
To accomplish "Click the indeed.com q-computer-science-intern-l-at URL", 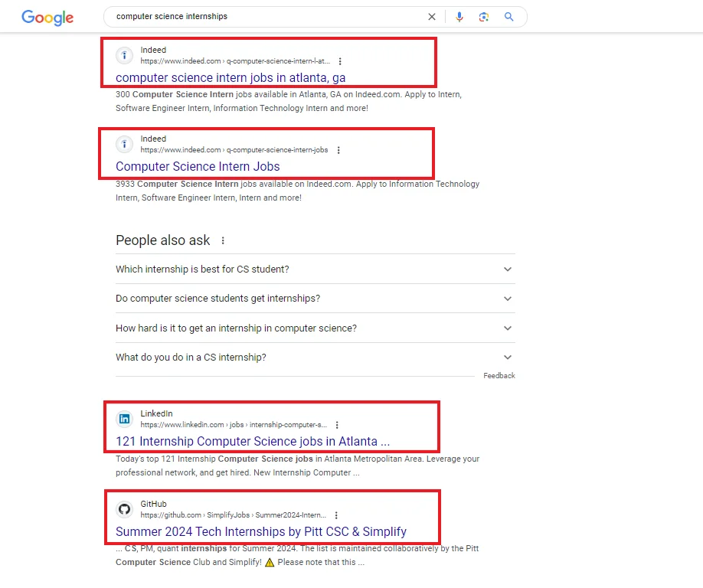I will click(235, 61).
